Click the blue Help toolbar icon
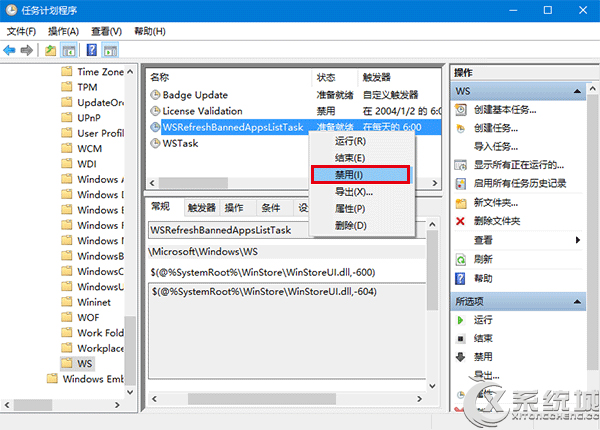 click(92, 50)
